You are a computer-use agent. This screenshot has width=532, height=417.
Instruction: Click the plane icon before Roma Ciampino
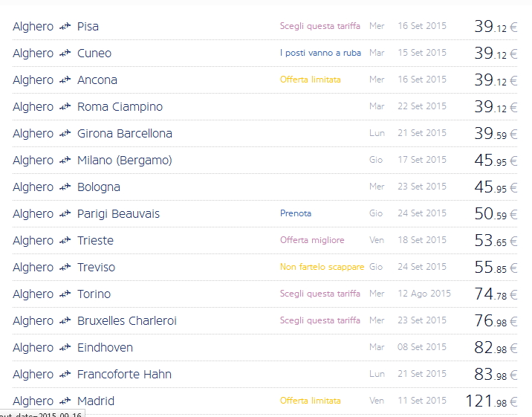pyautogui.click(x=65, y=107)
